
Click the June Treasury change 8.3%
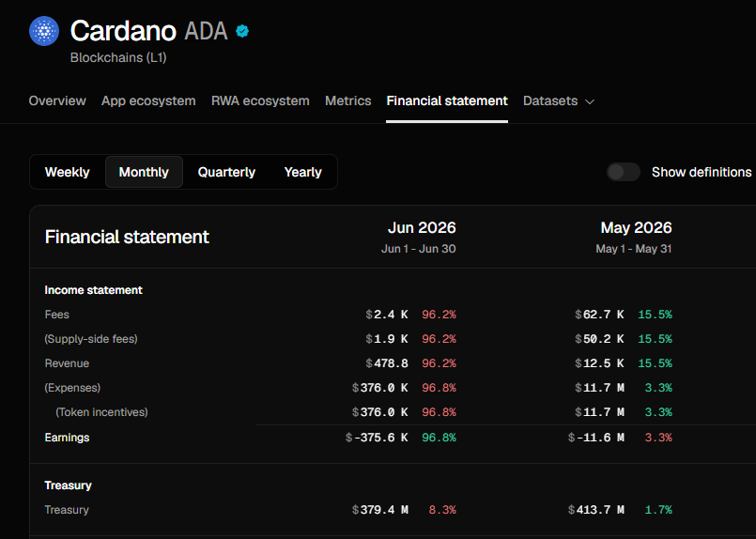coord(442,510)
